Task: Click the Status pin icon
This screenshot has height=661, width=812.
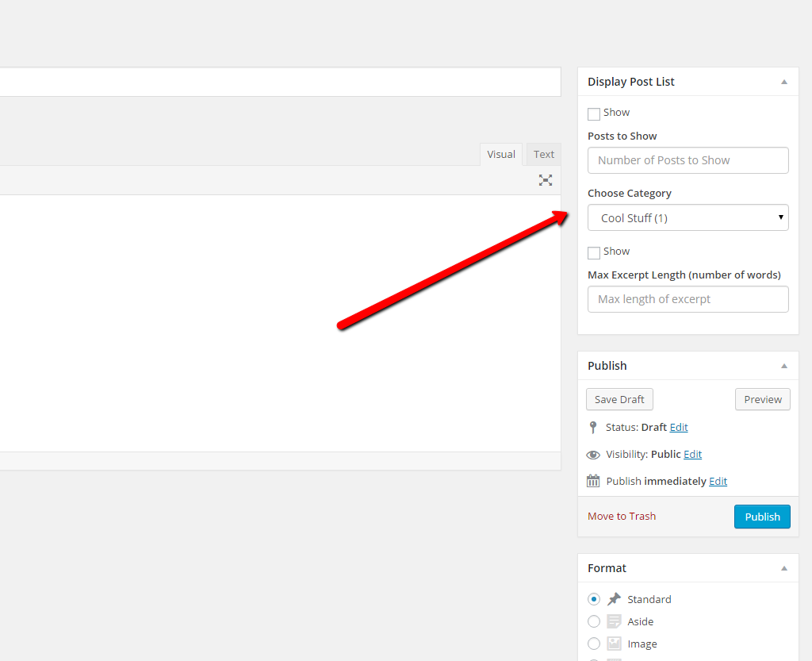Action: (593, 427)
